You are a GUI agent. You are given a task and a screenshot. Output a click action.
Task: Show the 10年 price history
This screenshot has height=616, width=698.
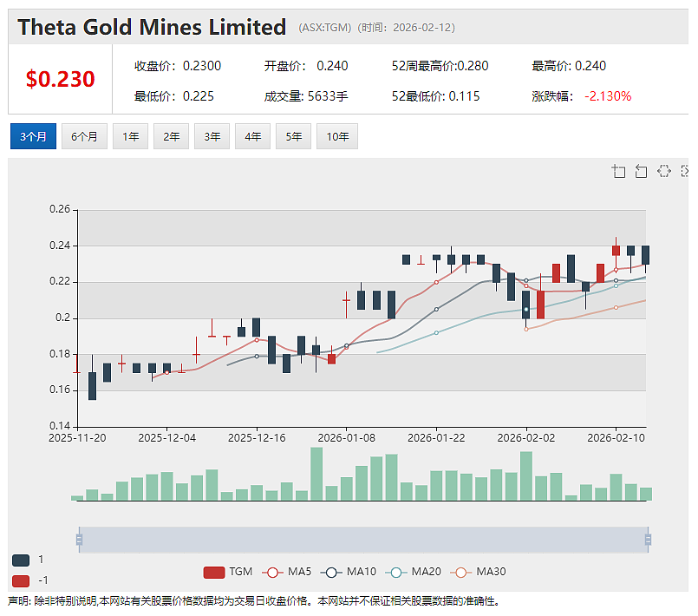(x=337, y=136)
